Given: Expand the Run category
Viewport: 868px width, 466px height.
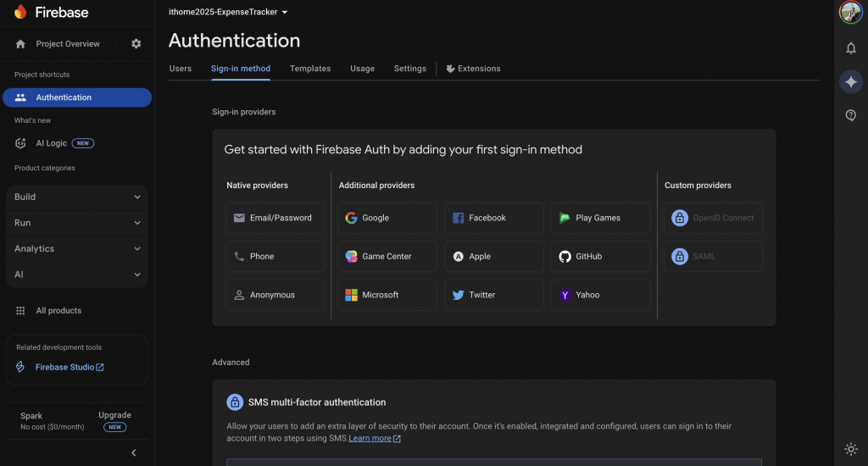Looking at the screenshot, I should coord(77,223).
